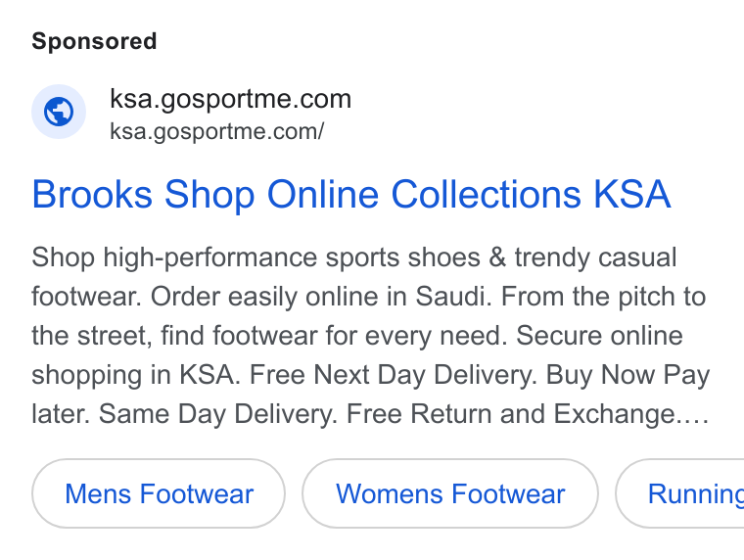Click the 'Secure online' text in description

pyautogui.click(x=600, y=336)
